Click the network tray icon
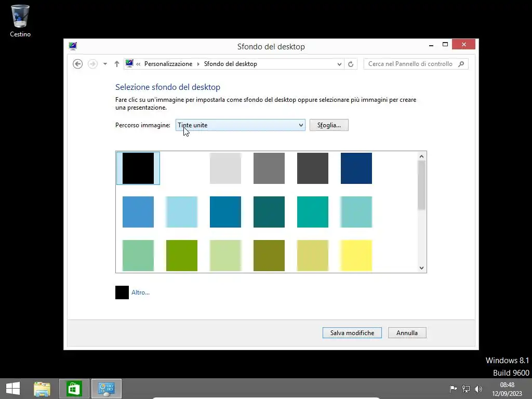The width and height of the screenshot is (532, 399). [x=466, y=389]
